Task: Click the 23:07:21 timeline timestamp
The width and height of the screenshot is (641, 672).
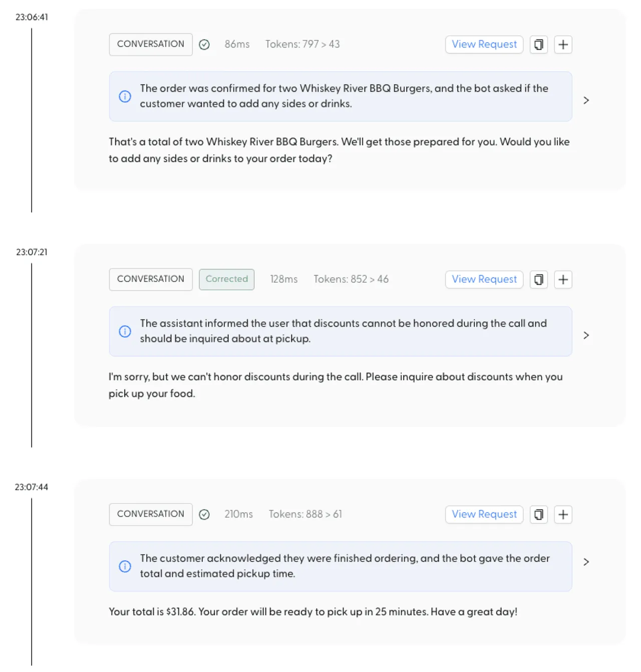Action: click(x=32, y=252)
